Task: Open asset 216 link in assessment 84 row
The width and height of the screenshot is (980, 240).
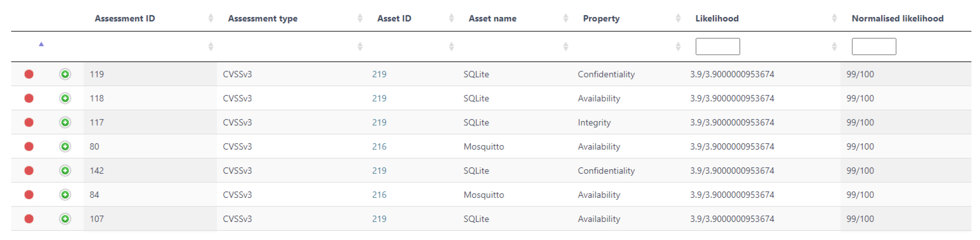Action: click(x=379, y=195)
